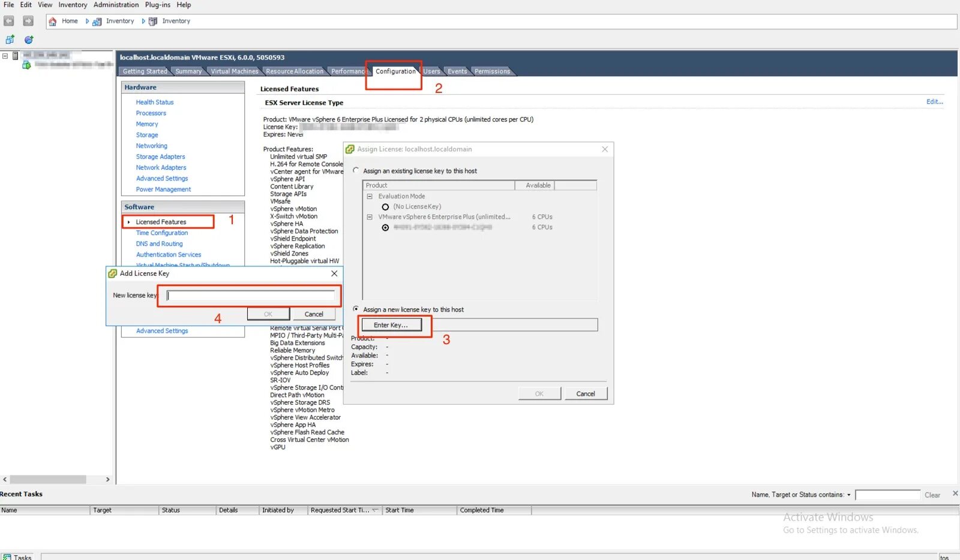This screenshot has width=960, height=560.
Task: Select 'Assign an existing license key' option
Action: 356,170
